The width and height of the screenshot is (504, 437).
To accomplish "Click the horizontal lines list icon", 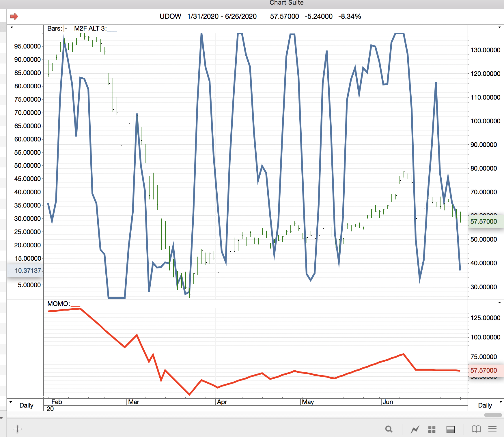I will pyautogui.click(x=492, y=429).
